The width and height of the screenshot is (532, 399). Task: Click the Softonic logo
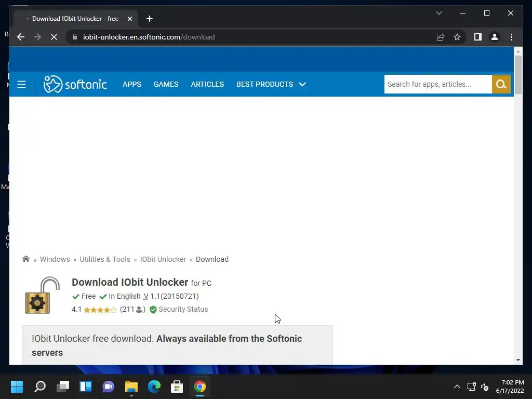pyautogui.click(x=75, y=84)
